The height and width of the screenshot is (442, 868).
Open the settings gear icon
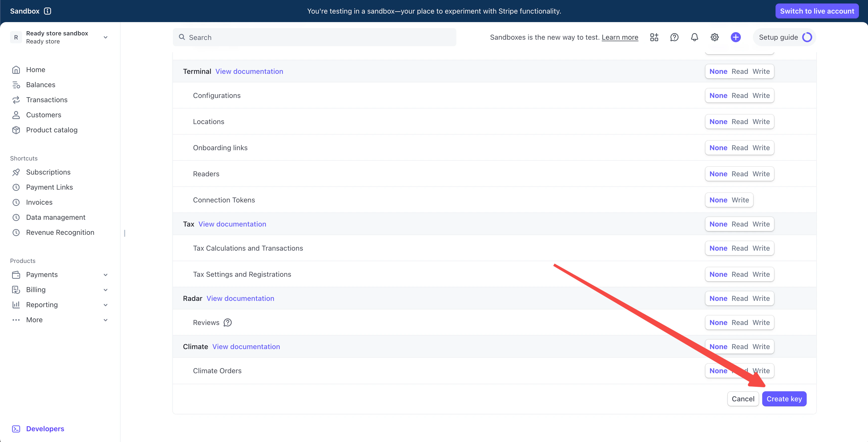tap(714, 37)
